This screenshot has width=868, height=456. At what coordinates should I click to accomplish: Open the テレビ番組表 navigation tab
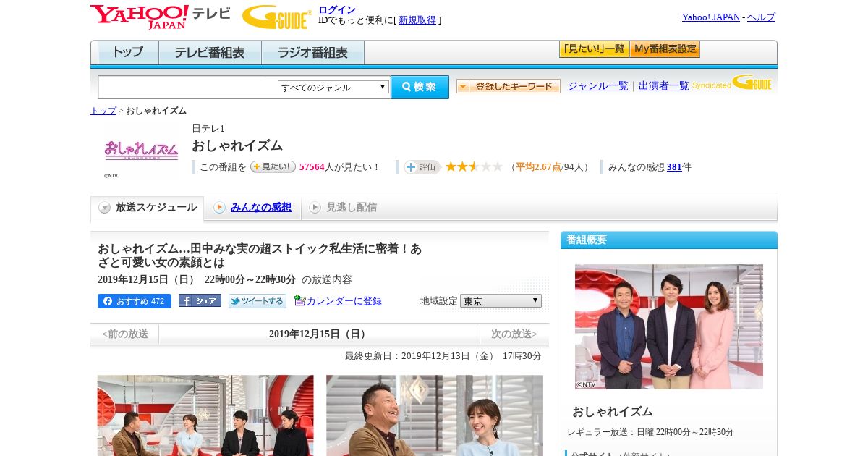(x=210, y=53)
